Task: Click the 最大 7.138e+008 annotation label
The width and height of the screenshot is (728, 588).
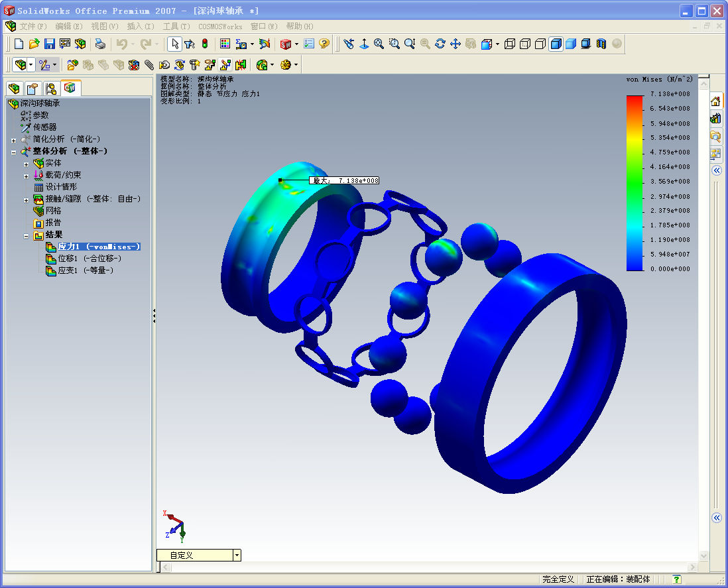Action: (x=344, y=180)
